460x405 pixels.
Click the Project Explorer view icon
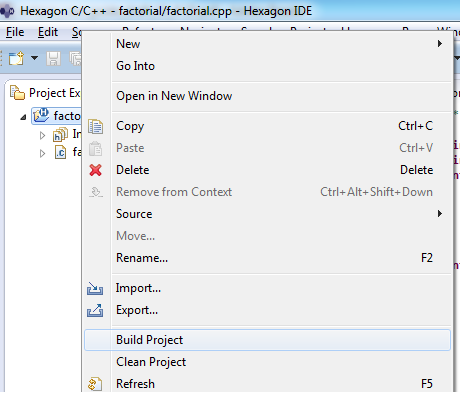17,93
